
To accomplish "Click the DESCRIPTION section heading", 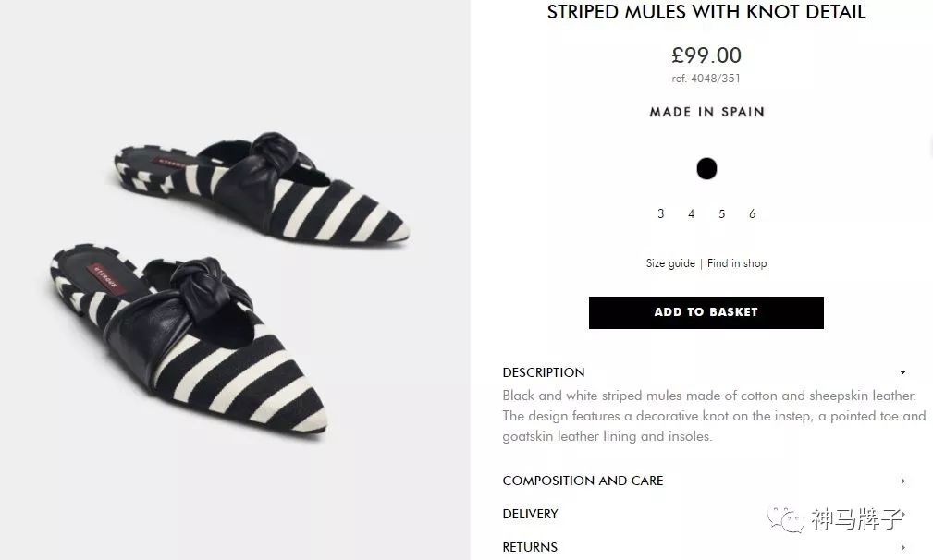I will coord(544,372).
